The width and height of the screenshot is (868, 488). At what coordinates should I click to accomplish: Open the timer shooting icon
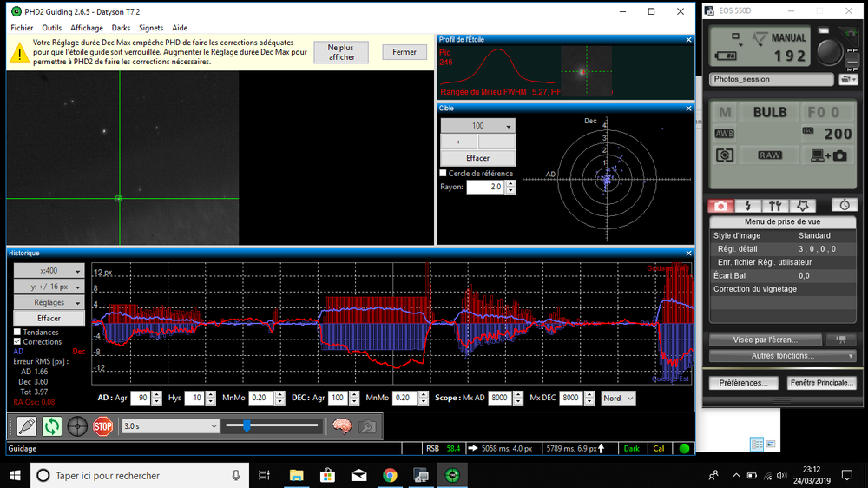pos(845,205)
